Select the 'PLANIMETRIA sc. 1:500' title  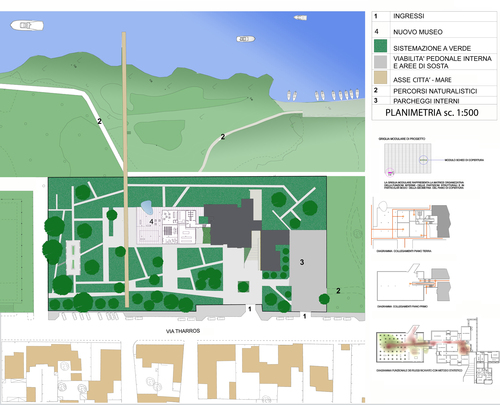click(432, 113)
